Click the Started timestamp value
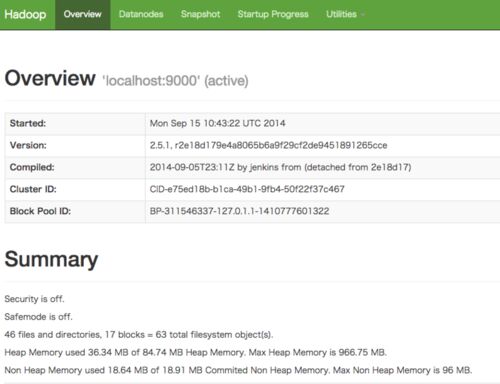 [218, 123]
